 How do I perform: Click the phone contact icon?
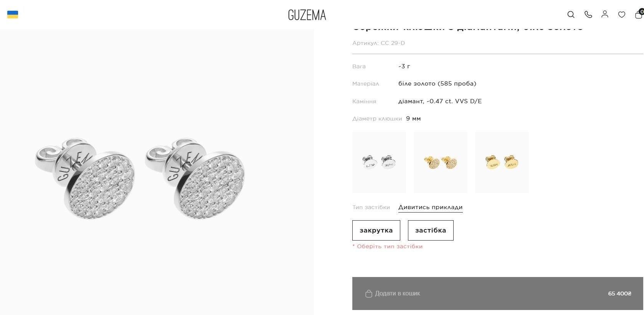(588, 15)
